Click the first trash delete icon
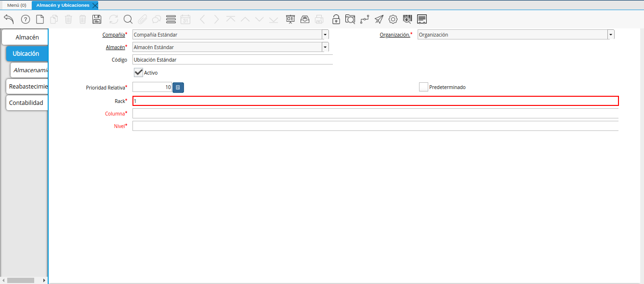The height and width of the screenshot is (284, 644). (68, 19)
